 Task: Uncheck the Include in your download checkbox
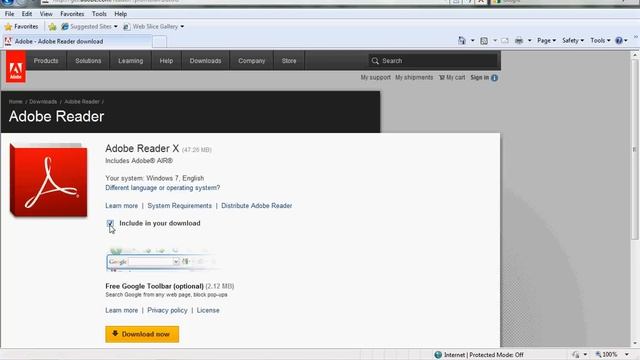(110, 223)
